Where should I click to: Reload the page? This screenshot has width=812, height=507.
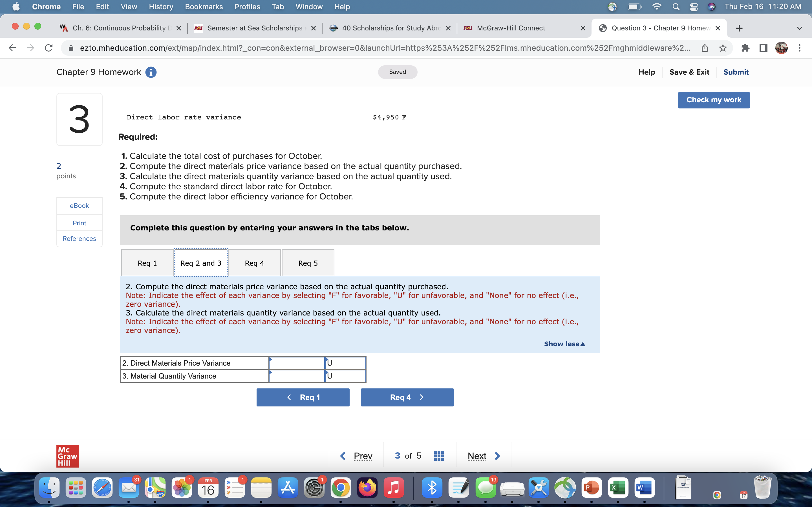(49, 48)
